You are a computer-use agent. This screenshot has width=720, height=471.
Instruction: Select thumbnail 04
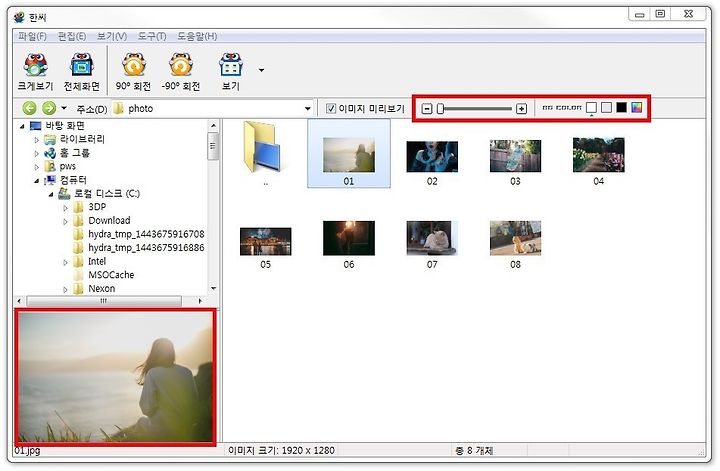click(598, 155)
